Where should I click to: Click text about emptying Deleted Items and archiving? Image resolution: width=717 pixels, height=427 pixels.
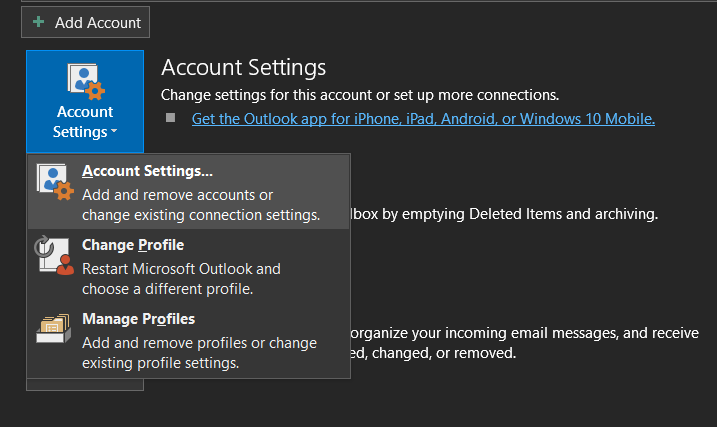point(504,214)
